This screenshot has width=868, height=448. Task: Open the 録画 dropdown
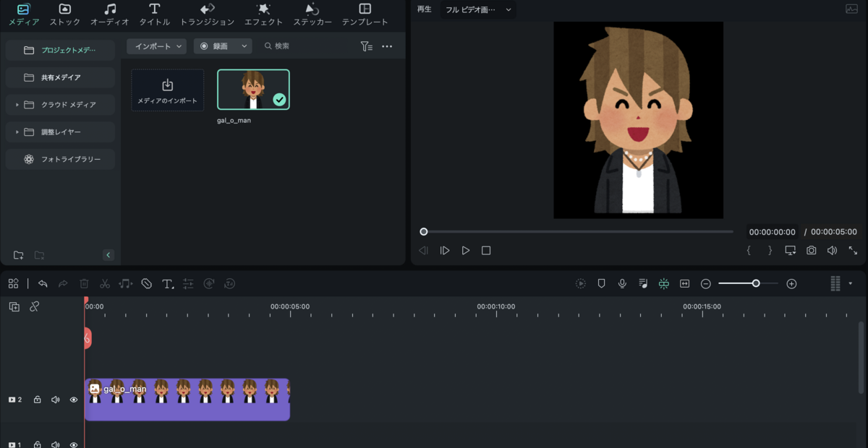223,46
